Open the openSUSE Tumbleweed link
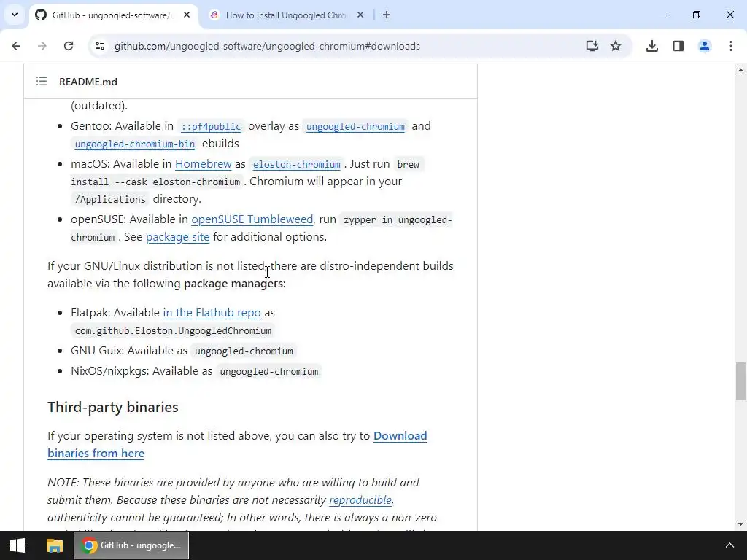Screen dimensions: 747x560 coord(252,219)
